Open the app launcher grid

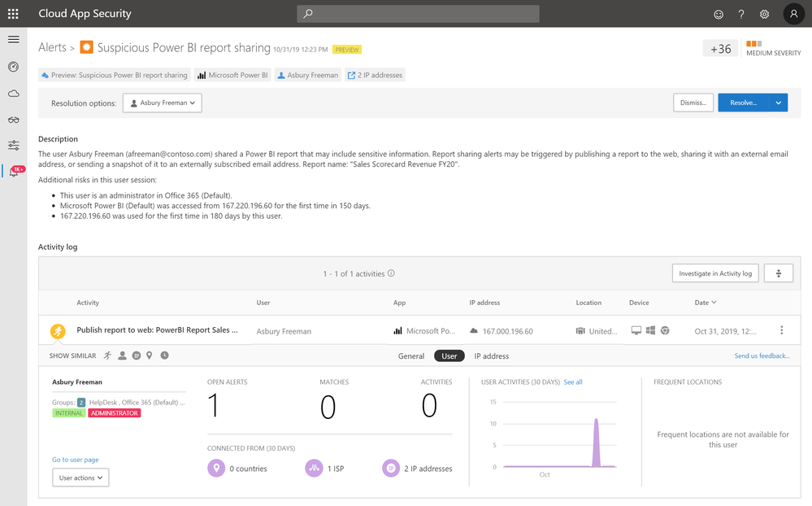click(x=13, y=14)
